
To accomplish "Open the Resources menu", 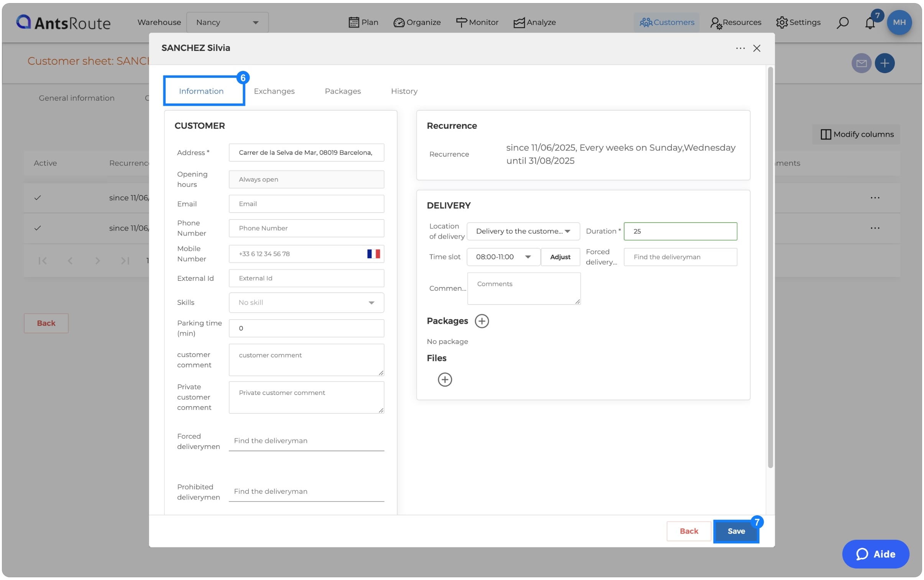I will pyautogui.click(x=736, y=22).
